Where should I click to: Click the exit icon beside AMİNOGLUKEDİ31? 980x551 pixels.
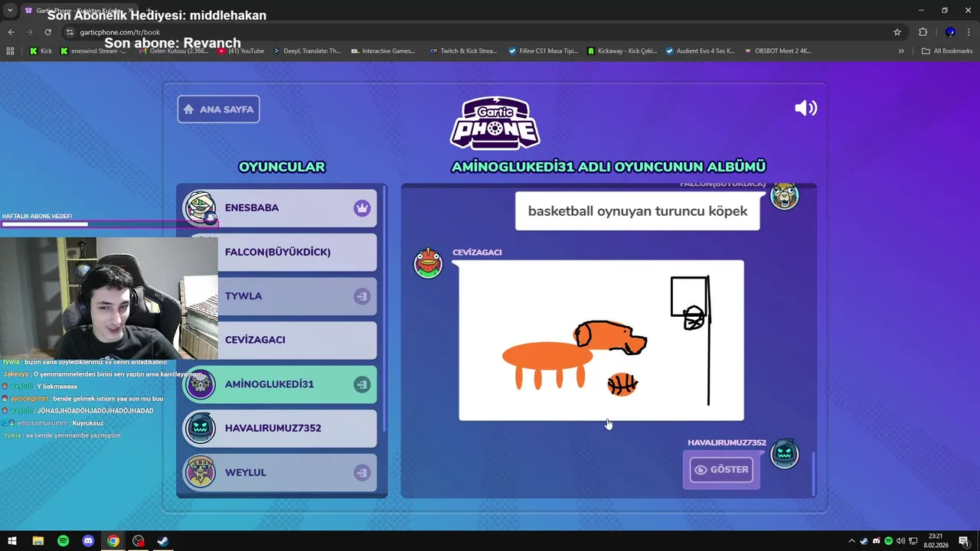tap(362, 384)
